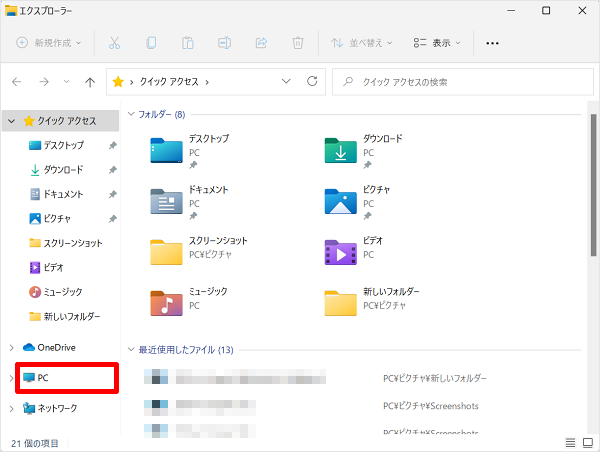Click the refresh button beside address bar

click(312, 81)
